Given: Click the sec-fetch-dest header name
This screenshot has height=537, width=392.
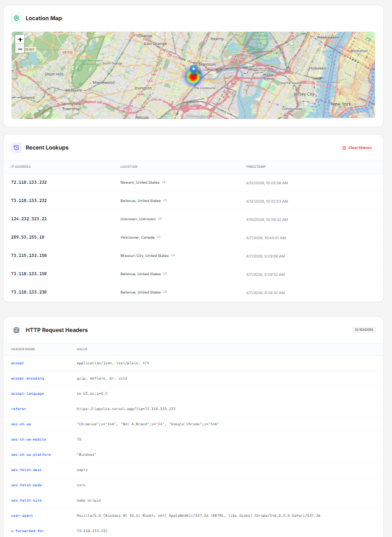Looking at the screenshot, I should click(26, 470).
